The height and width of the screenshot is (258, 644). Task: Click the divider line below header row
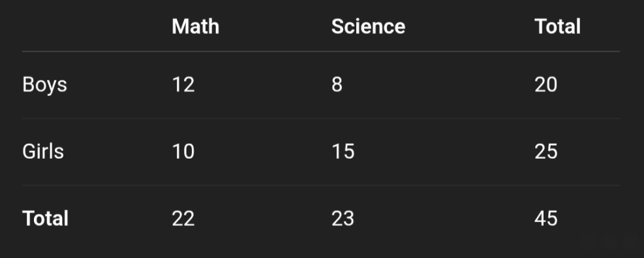pos(321,52)
